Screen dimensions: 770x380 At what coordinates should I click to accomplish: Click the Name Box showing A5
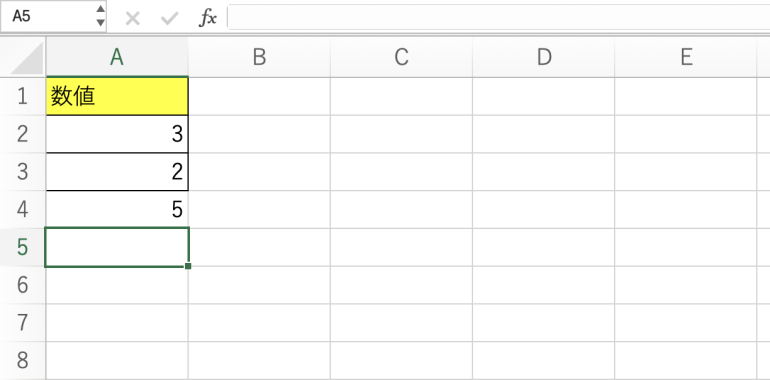[53, 16]
